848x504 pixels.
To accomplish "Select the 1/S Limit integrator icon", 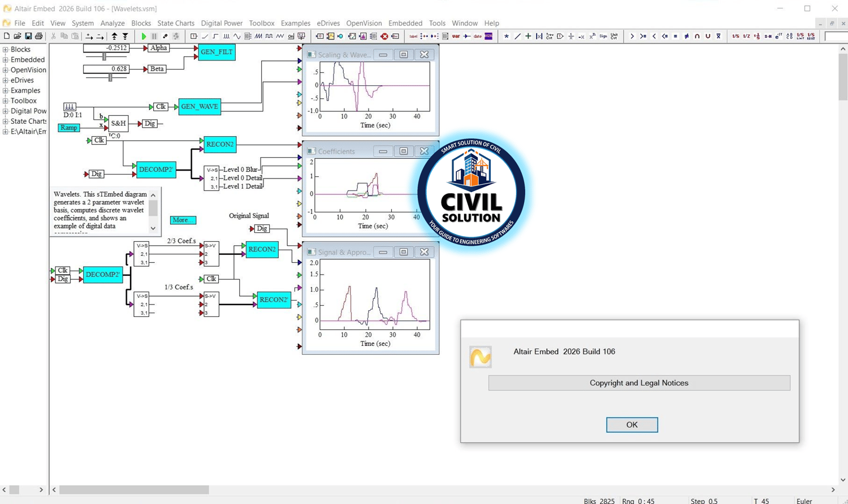I will click(x=800, y=36).
